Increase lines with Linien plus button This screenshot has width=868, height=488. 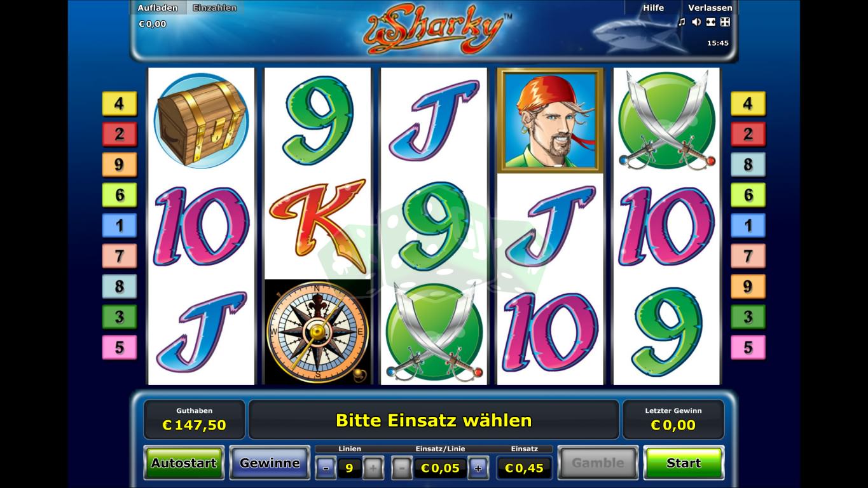pos(373,469)
